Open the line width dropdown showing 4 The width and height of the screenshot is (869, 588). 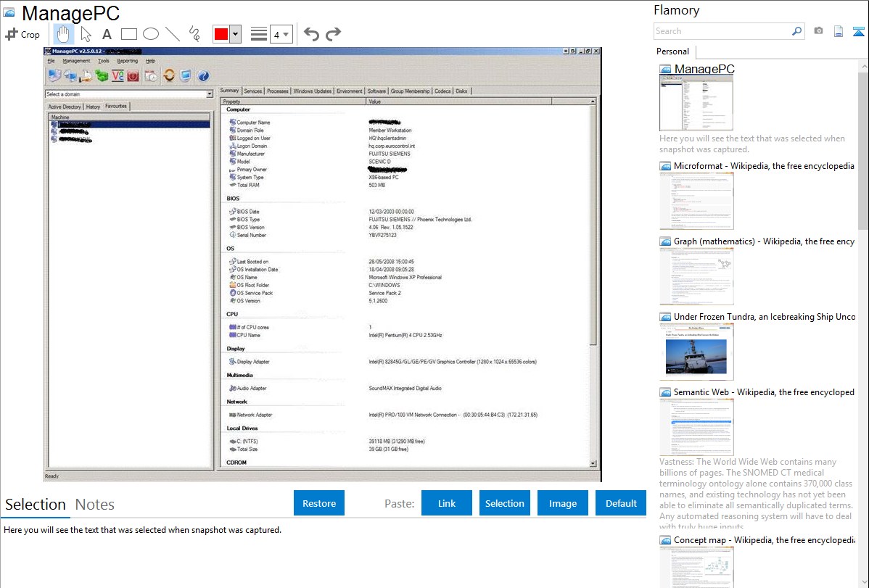(281, 34)
